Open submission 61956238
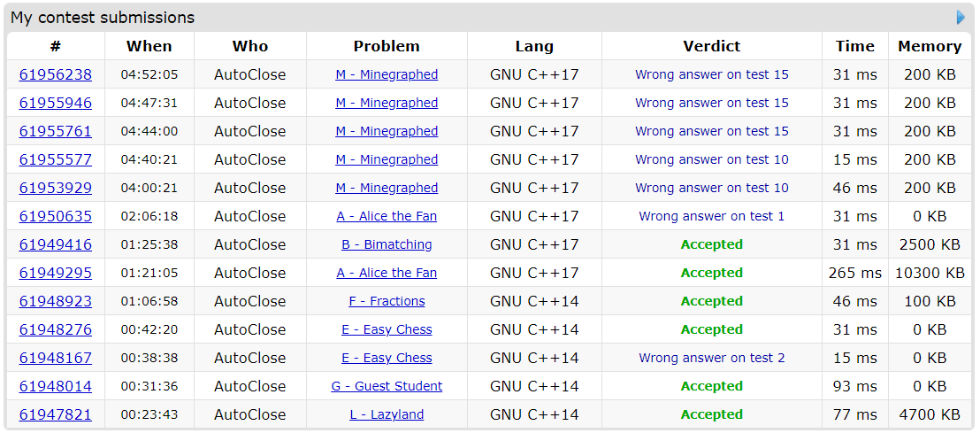Viewport: 980px width, 433px height. coord(56,74)
